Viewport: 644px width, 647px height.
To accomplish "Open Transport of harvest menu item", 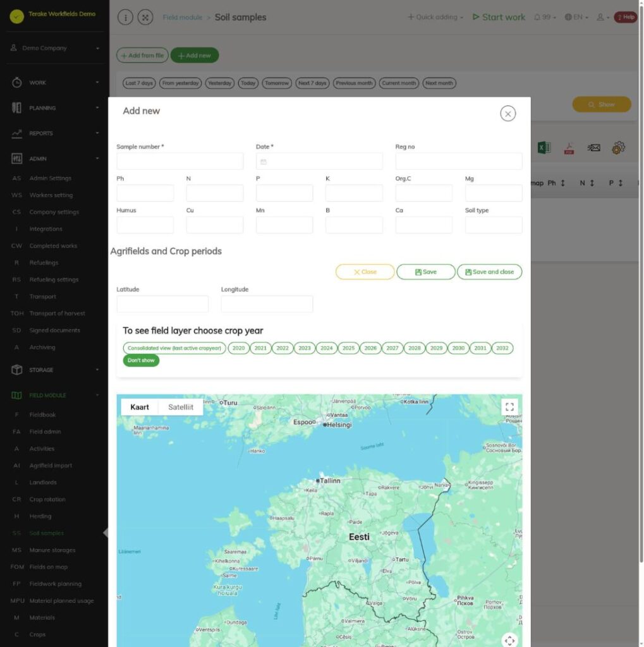I will [57, 313].
